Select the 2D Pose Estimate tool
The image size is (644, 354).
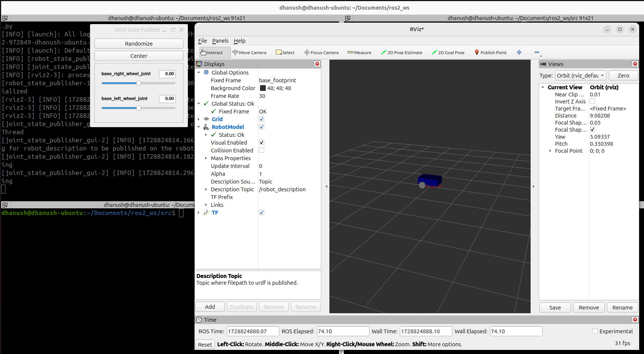pos(402,53)
